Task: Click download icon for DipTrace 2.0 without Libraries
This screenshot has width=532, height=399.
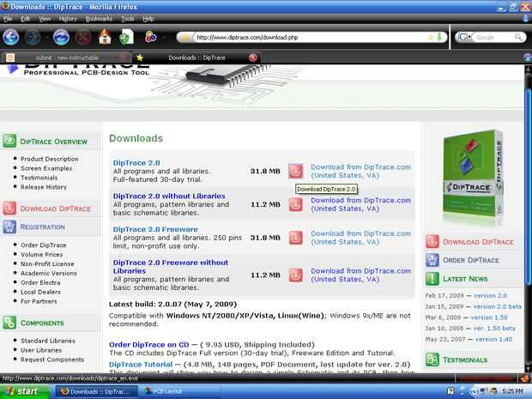Action: pyautogui.click(x=295, y=204)
